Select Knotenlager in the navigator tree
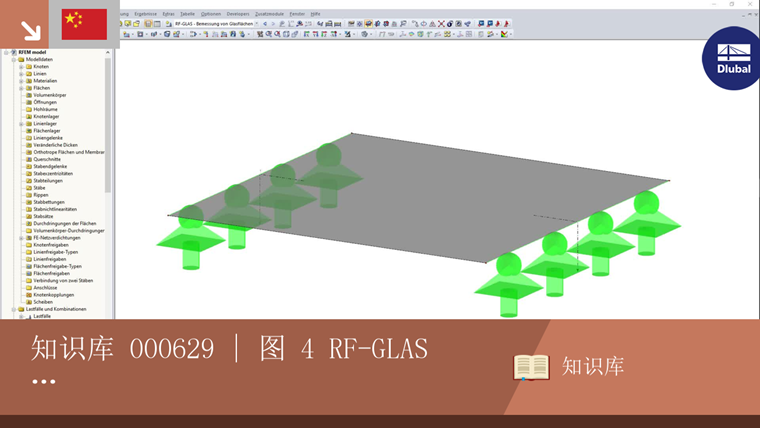The height and width of the screenshot is (428, 760). point(46,116)
